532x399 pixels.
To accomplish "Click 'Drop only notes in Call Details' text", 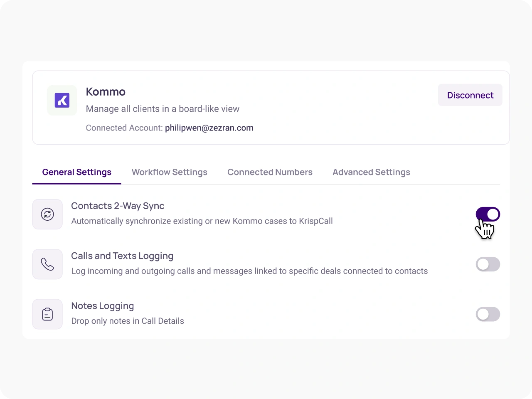I will click(x=128, y=321).
